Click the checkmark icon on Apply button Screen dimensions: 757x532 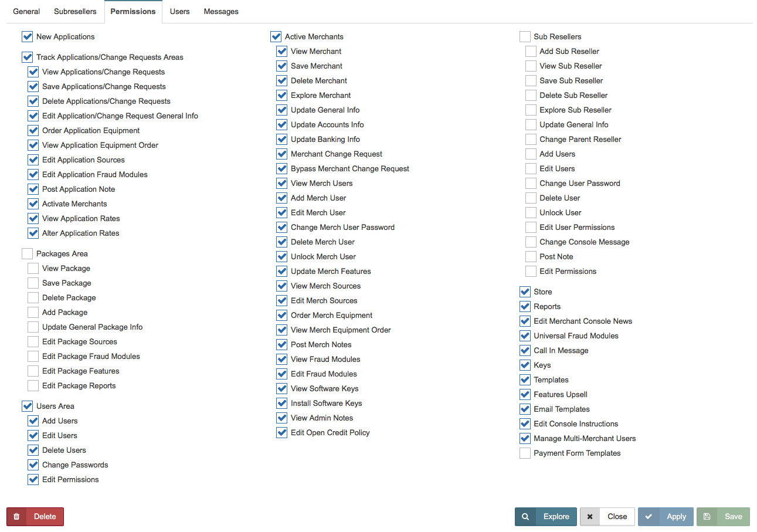(x=648, y=517)
